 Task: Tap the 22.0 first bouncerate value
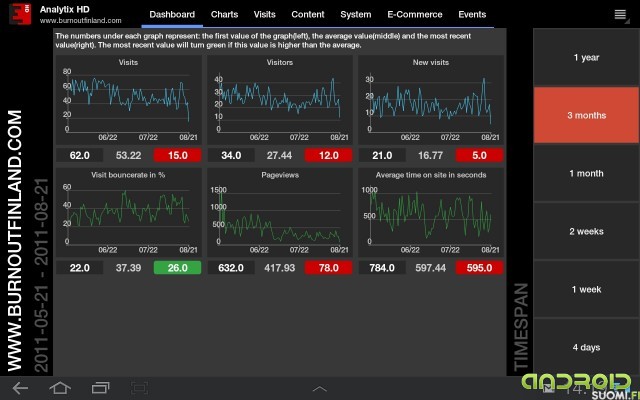coord(80,268)
